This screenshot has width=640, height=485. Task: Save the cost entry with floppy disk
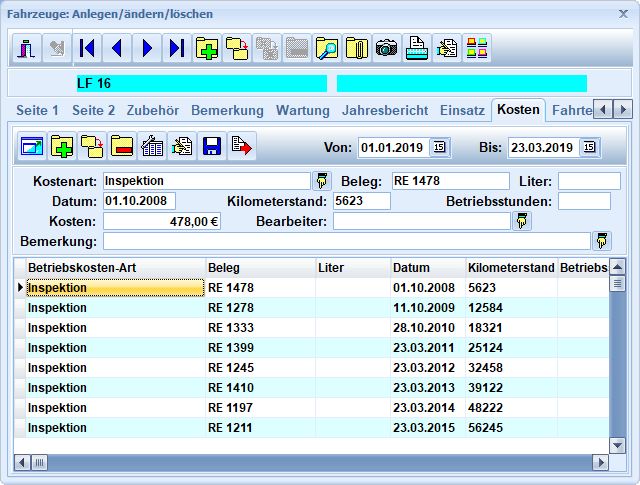click(x=212, y=146)
